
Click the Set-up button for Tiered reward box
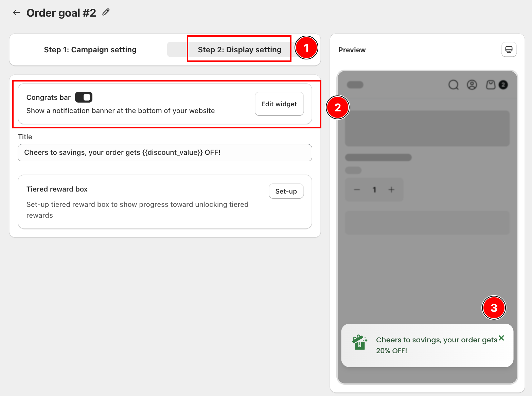pos(286,191)
